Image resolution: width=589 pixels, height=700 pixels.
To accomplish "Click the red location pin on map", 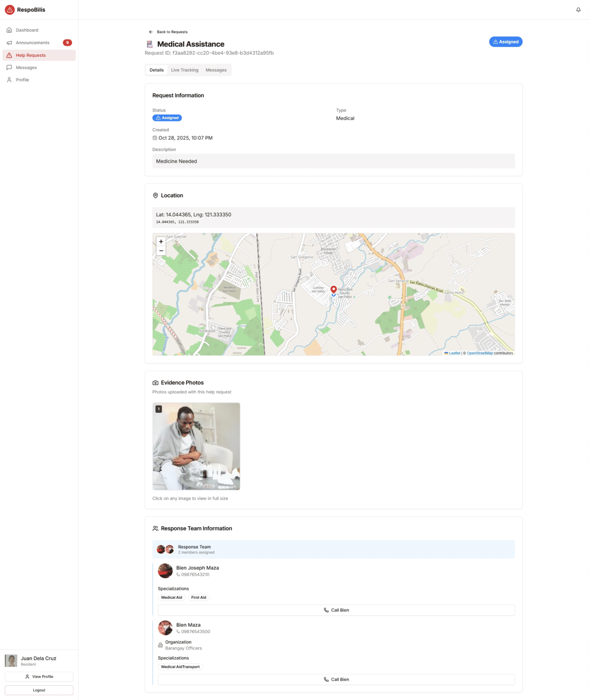I will tap(334, 290).
